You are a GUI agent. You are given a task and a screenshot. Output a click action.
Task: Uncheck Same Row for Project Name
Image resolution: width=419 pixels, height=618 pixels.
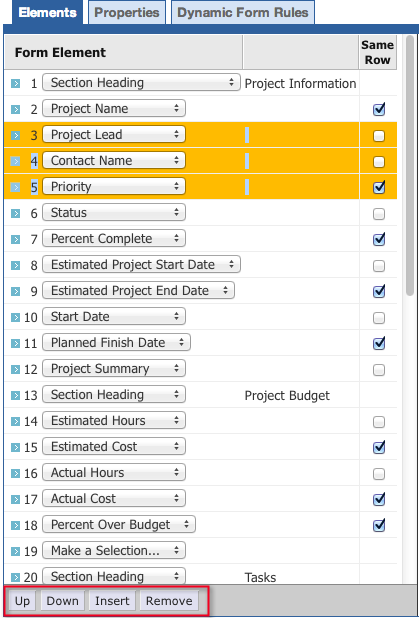[379, 110]
